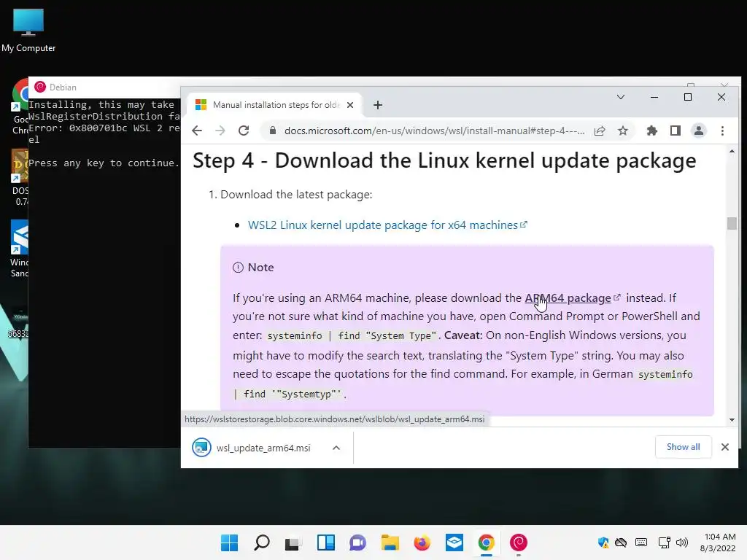The width and height of the screenshot is (747, 560).
Task: Click 'Press any key to continue' in Debian
Action: coord(104,163)
